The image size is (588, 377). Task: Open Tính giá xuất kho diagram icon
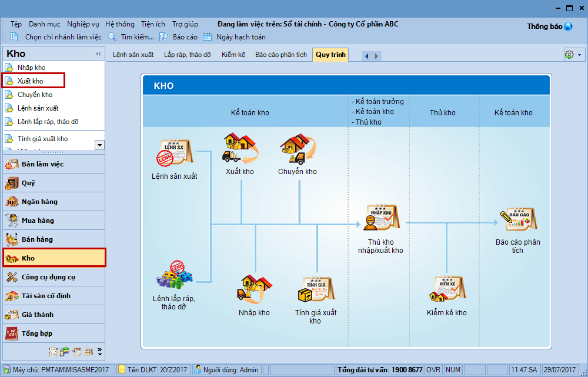(316, 290)
